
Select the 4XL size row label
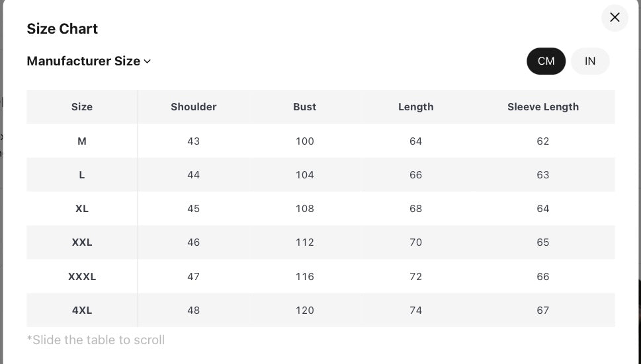click(x=82, y=310)
